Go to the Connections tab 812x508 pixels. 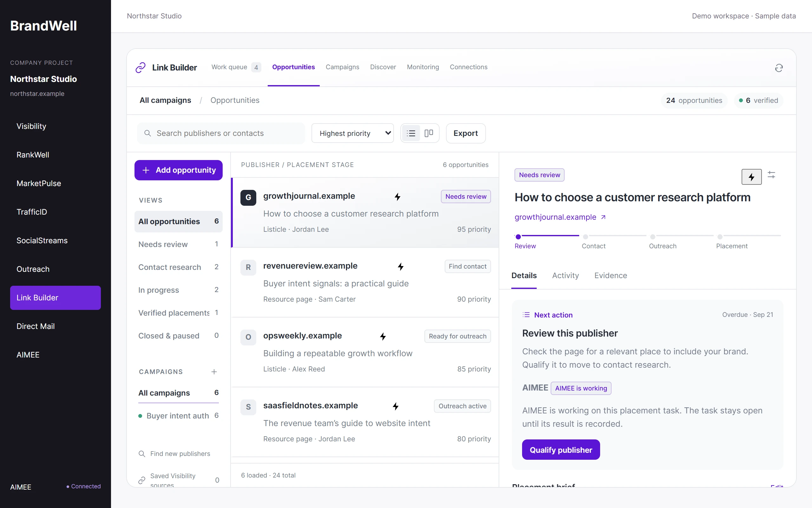point(468,67)
